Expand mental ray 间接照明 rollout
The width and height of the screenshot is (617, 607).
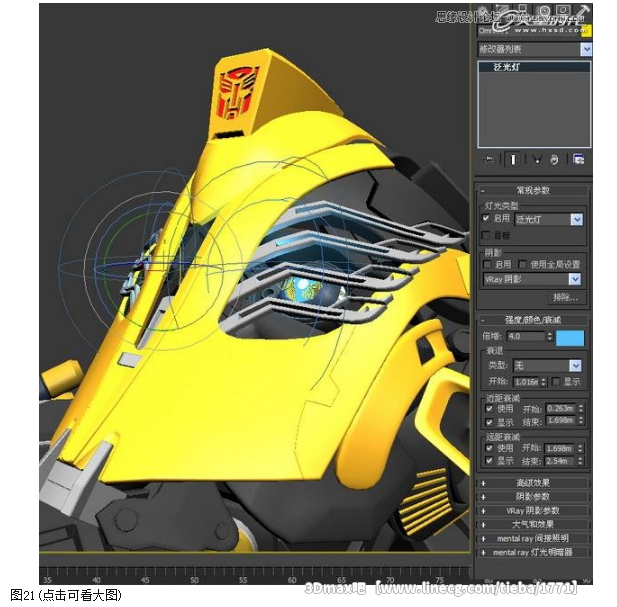533,538
